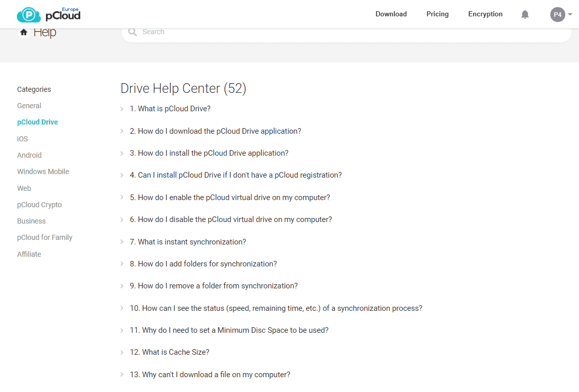
Task: Select the pCloud for Family category
Action: (x=44, y=237)
